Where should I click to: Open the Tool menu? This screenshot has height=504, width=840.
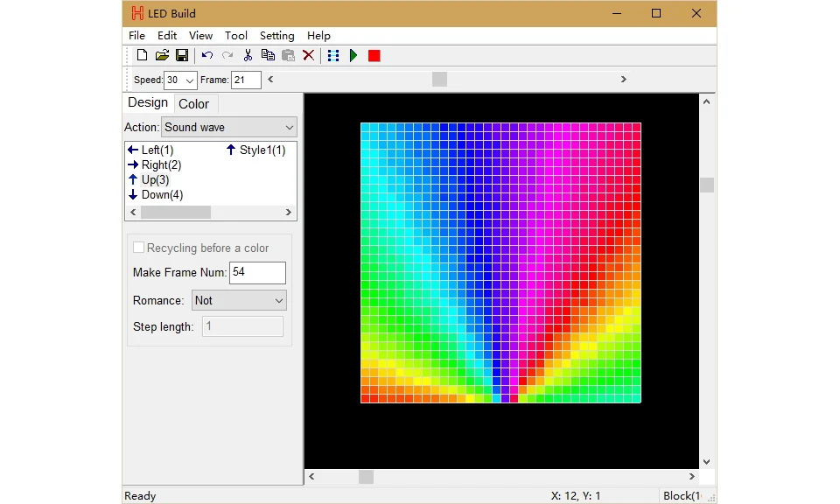tap(235, 35)
